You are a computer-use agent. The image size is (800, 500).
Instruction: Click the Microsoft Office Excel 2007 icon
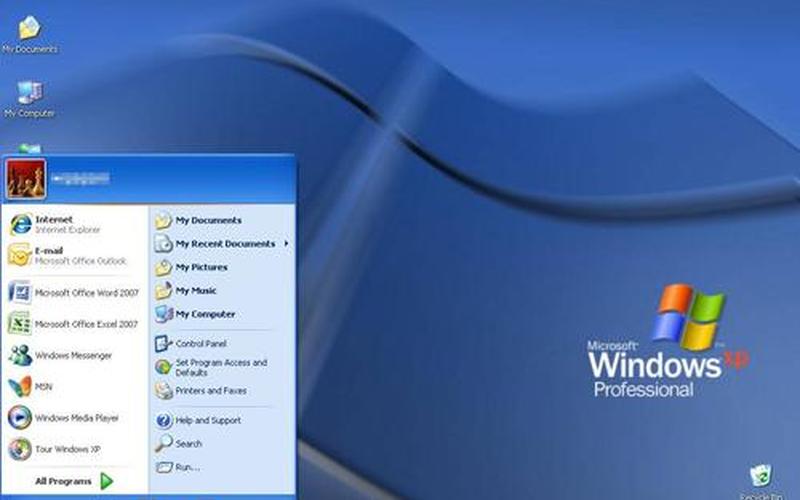[20, 323]
